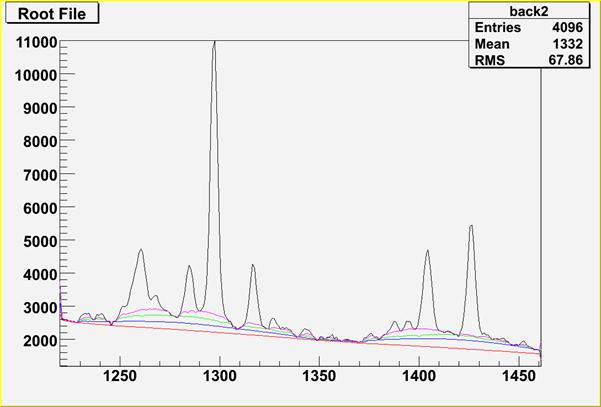
Task: Click the peak top near x=1426
Action: [x=471, y=226]
